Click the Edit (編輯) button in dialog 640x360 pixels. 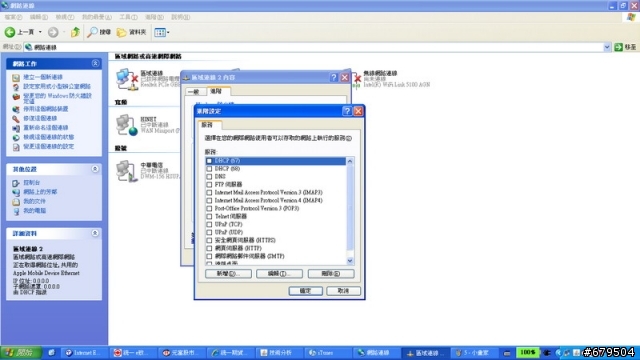(279, 273)
